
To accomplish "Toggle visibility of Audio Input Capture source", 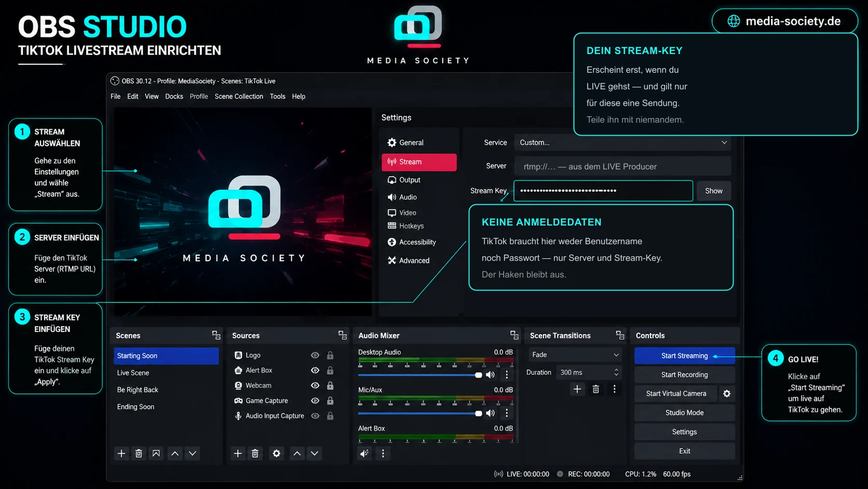I will pyautogui.click(x=315, y=416).
